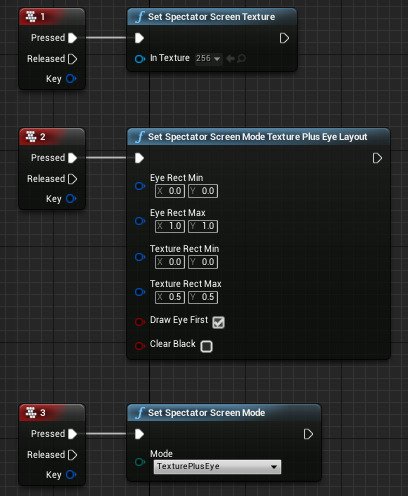Click input exec pin of Set Spectator Screen Mode
408x496 pixels.
(139, 434)
